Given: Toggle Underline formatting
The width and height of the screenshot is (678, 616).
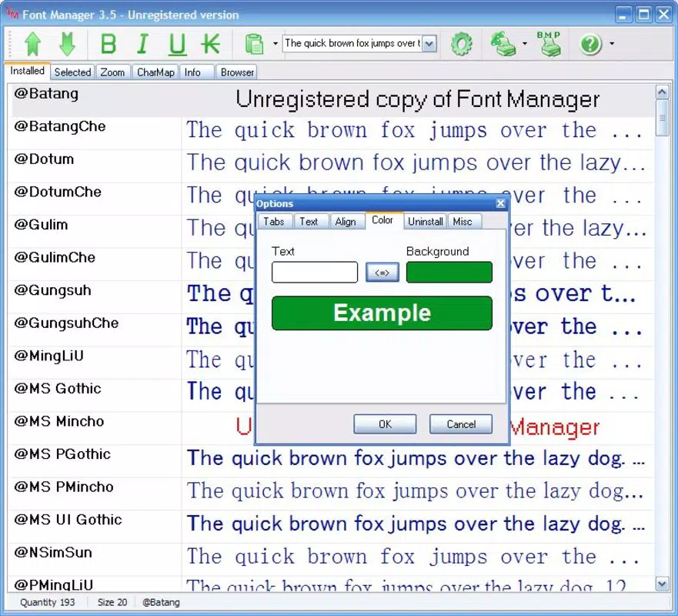Looking at the screenshot, I should 177,45.
